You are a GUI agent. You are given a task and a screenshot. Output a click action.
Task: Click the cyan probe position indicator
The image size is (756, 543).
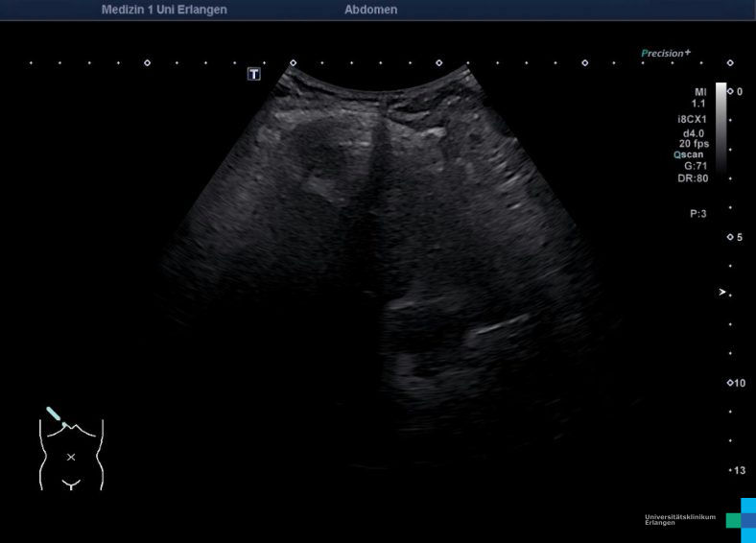point(56,415)
